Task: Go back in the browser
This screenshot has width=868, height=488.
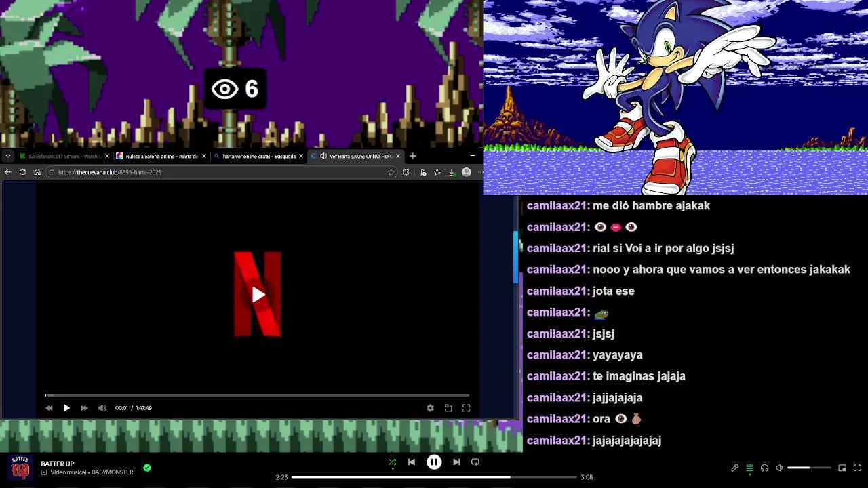Action: coord(8,172)
